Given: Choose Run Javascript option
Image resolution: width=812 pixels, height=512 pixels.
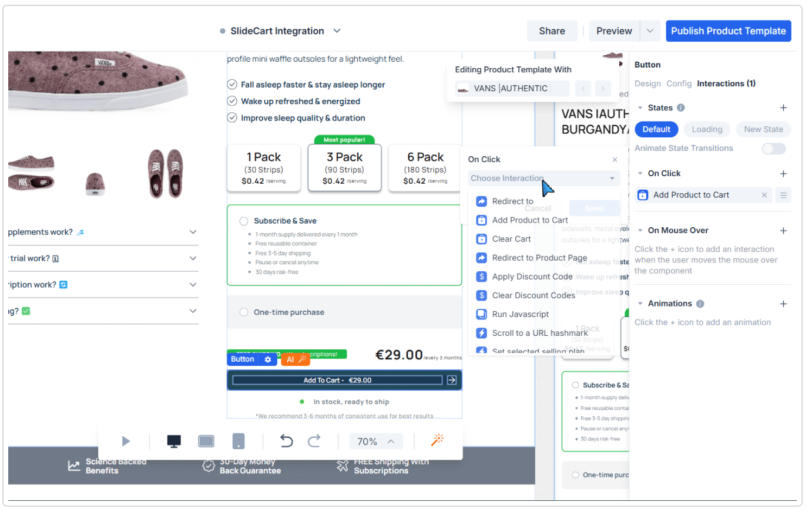Looking at the screenshot, I should (x=520, y=314).
